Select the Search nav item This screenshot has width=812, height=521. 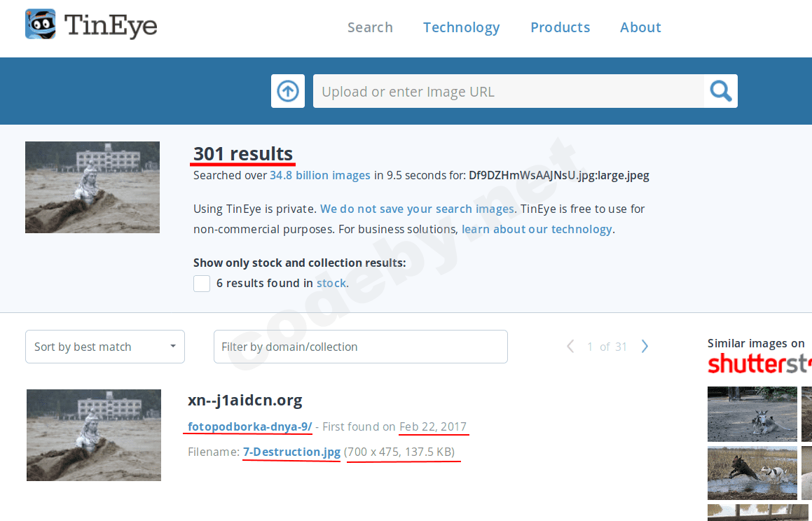tap(370, 27)
